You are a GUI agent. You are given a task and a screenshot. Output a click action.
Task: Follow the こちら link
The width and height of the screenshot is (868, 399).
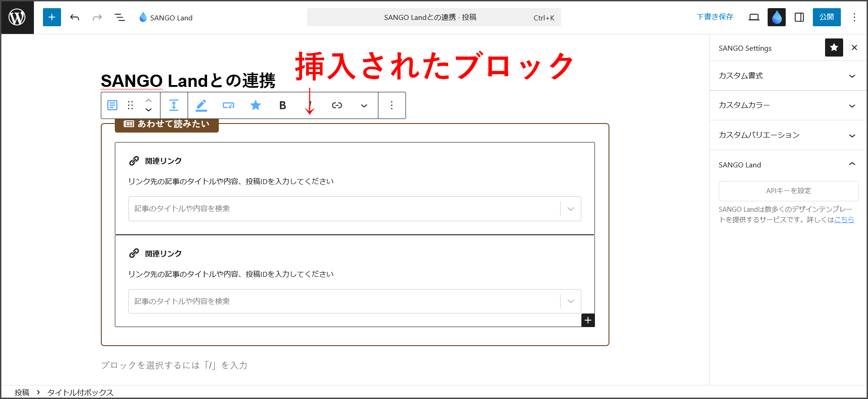(844, 219)
